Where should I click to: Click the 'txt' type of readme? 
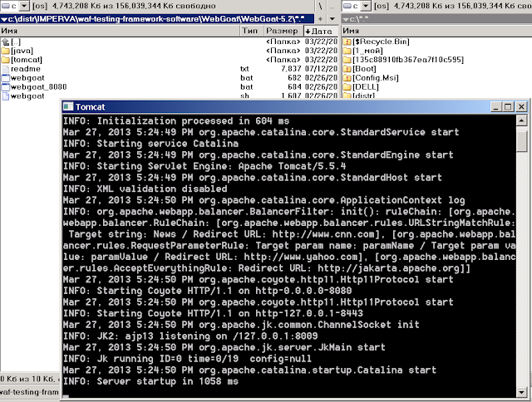(x=244, y=69)
